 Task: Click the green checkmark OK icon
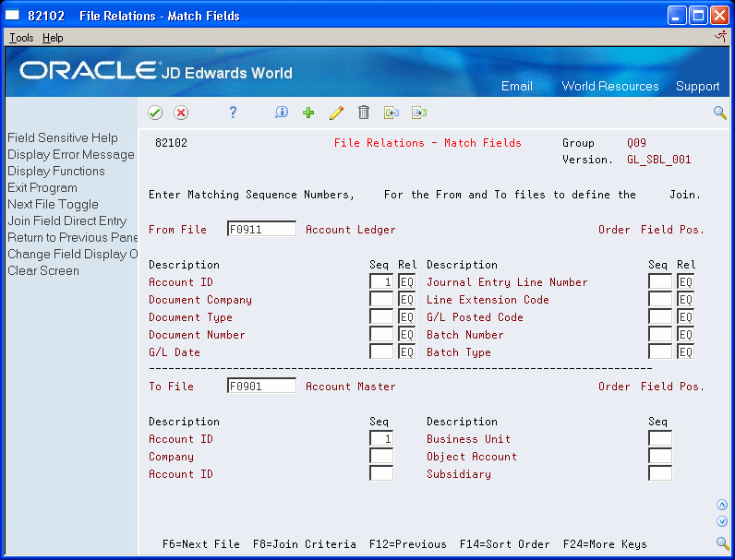tap(155, 113)
